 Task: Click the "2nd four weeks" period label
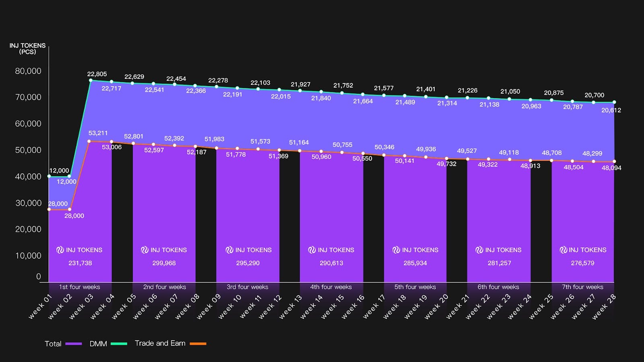pos(165,287)
